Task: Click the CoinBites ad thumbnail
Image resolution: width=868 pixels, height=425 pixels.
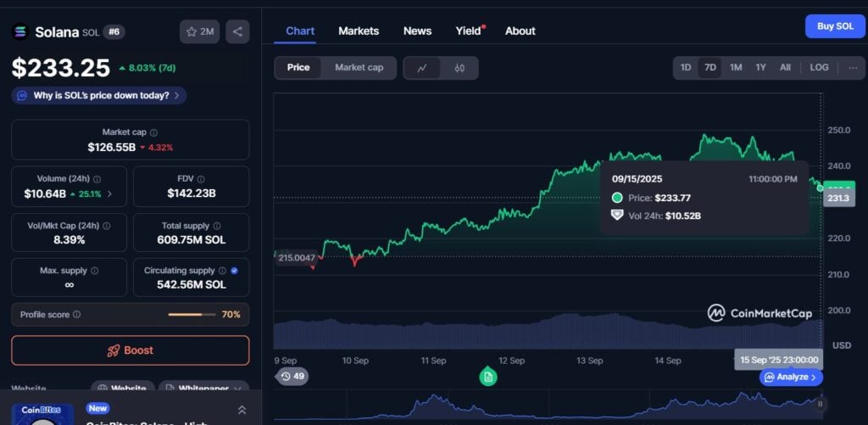Action: tap(42, 414)
